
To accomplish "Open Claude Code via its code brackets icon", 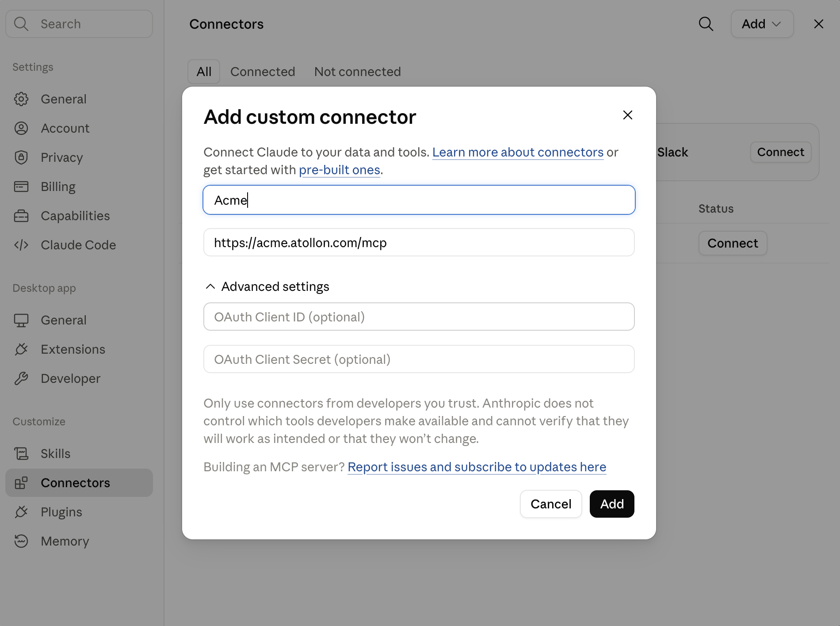I will tap(21, 245).
